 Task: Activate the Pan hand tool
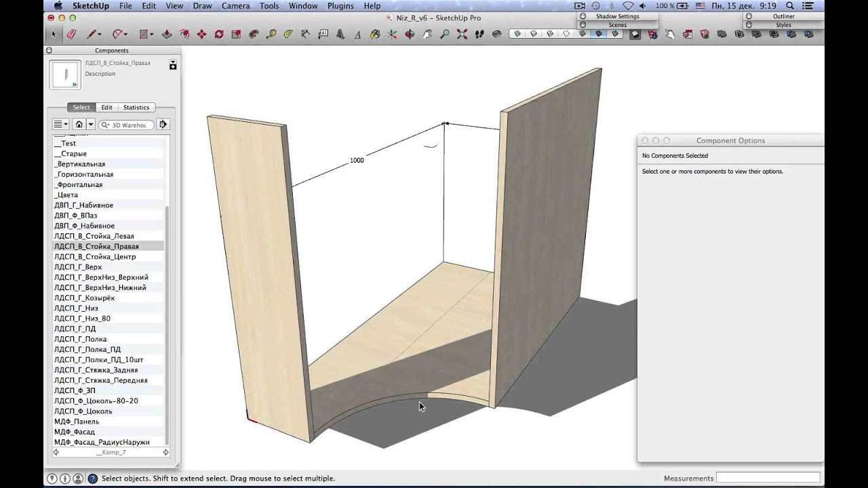pyautogui.click(x=427, y=34)
